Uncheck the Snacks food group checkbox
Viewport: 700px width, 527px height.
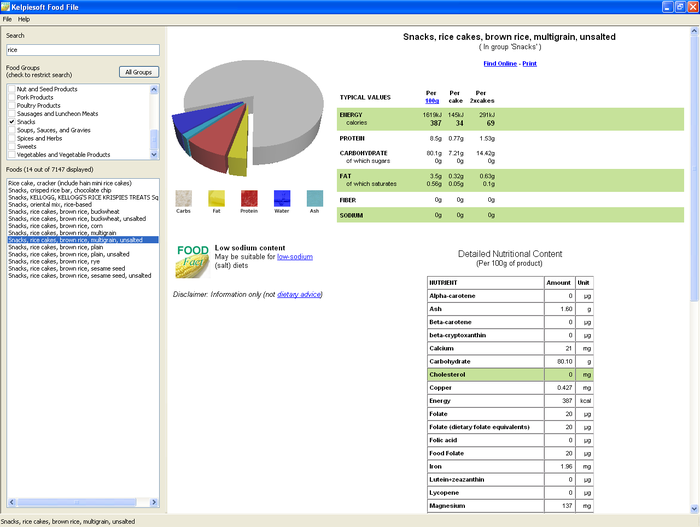[x=12, y=122]
